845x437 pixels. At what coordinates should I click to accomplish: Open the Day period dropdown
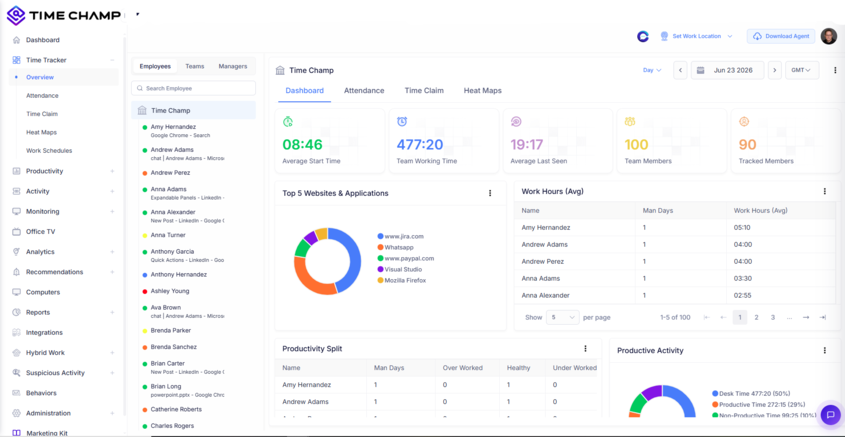coord(652,70)
